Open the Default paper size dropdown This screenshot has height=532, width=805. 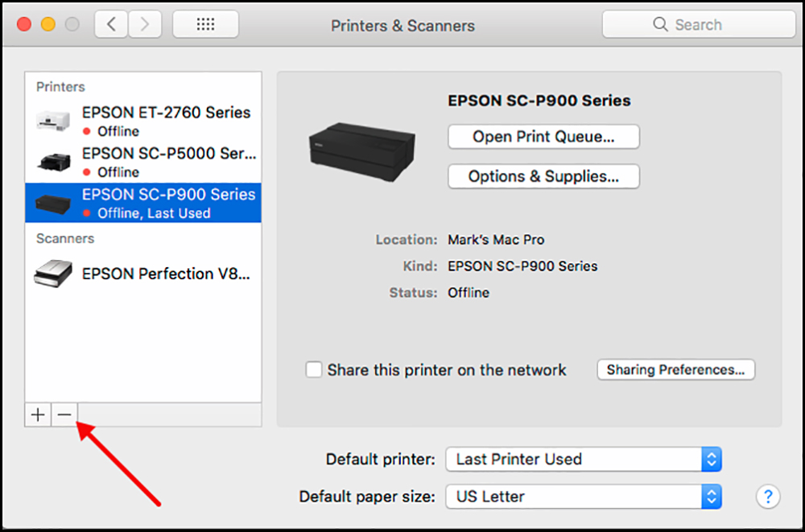tap(584, 497)
